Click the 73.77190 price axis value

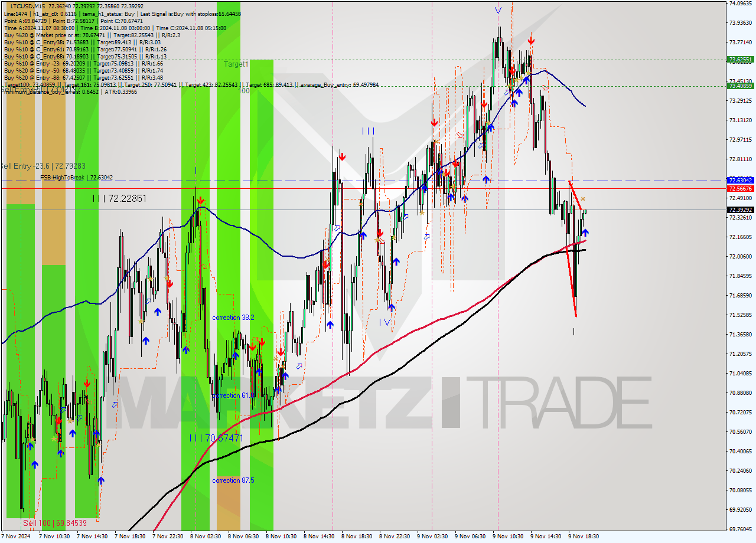coord(741,42)
